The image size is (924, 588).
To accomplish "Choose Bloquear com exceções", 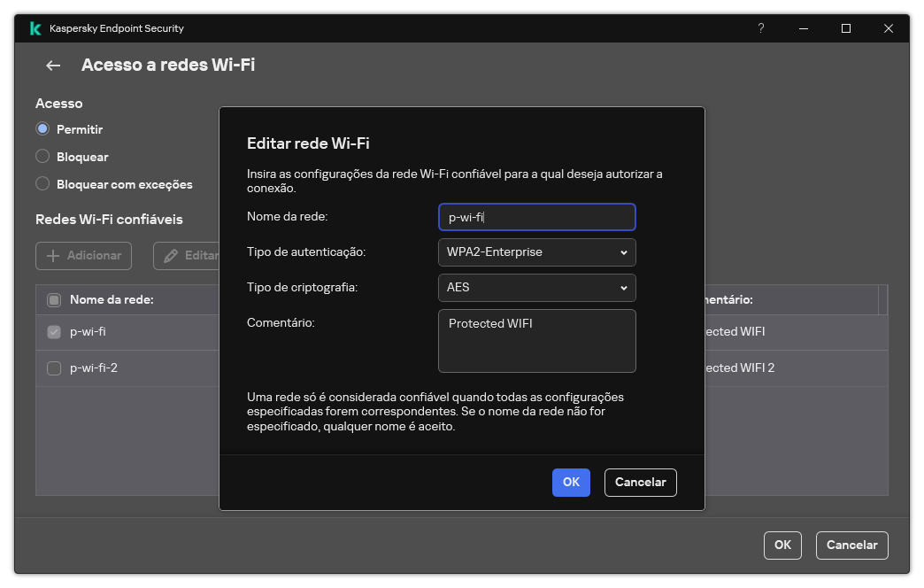I will click(x=42, y=184).
